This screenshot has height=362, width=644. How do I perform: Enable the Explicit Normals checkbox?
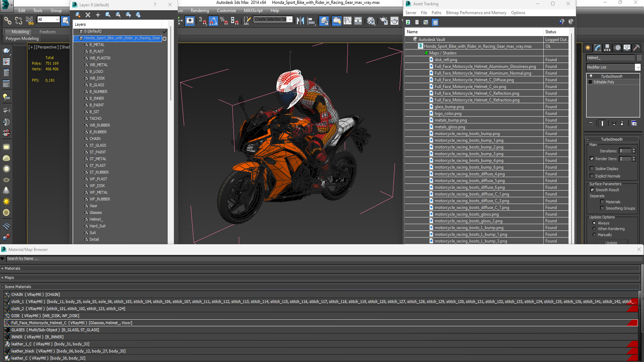coord(592,176)
